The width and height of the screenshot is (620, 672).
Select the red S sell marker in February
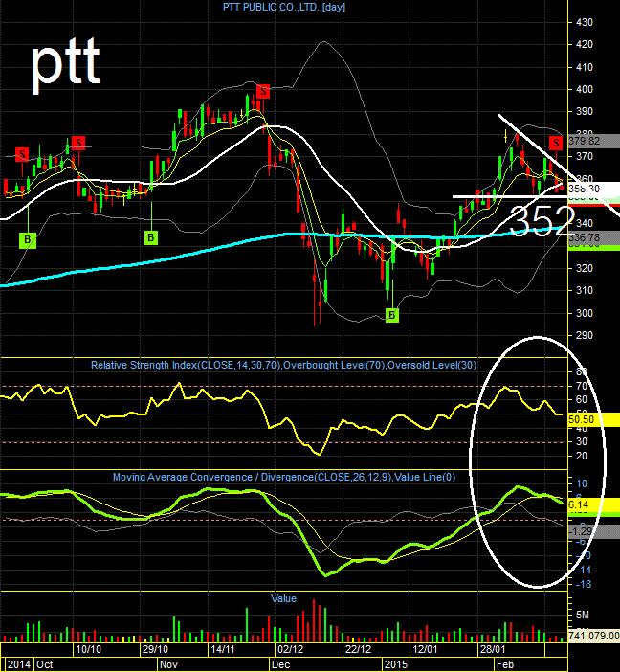(x=556, y=143)
